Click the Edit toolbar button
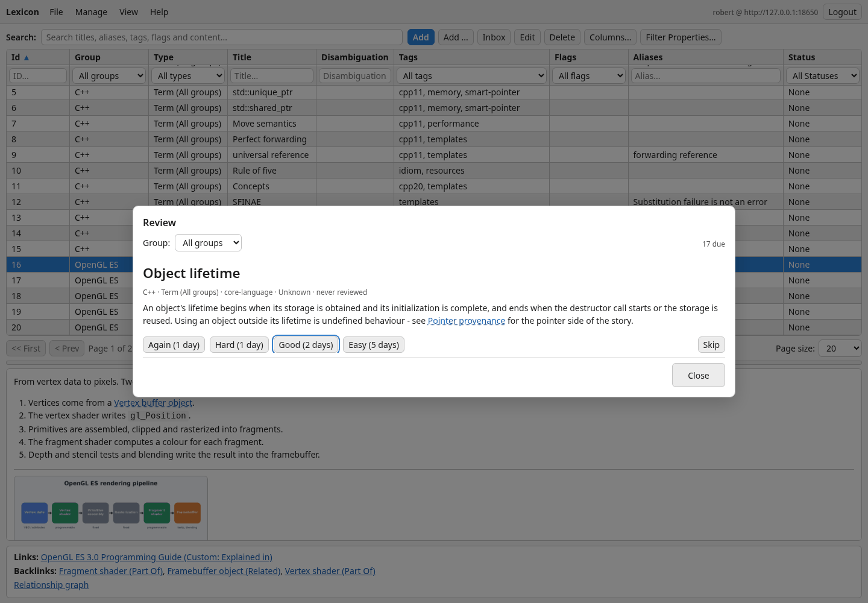The height and width of the screenshot is (603, 868). [527, 37]
